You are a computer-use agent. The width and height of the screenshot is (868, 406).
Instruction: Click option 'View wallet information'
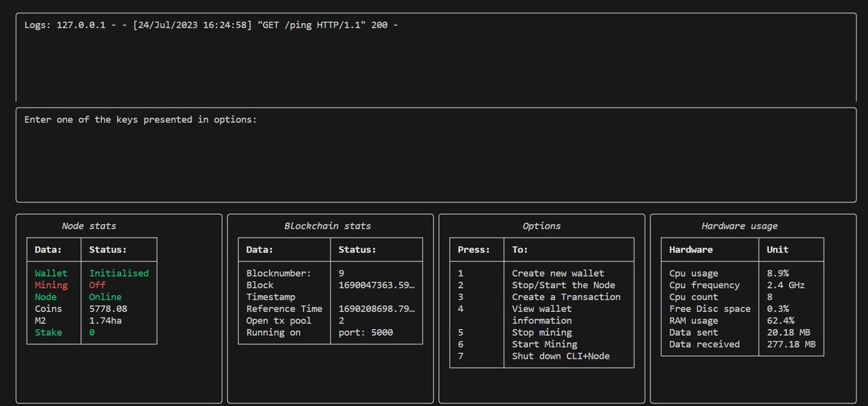tap(542, 314)
